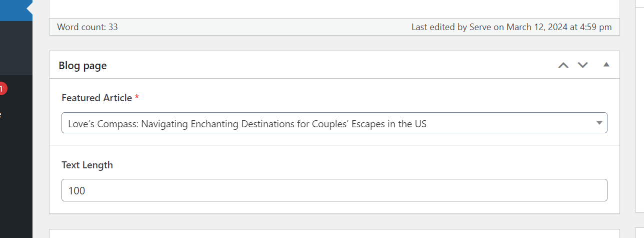Click the right-hand side panel edge
This screenshot has width=644, height=238.
click(x=639, y=105)
